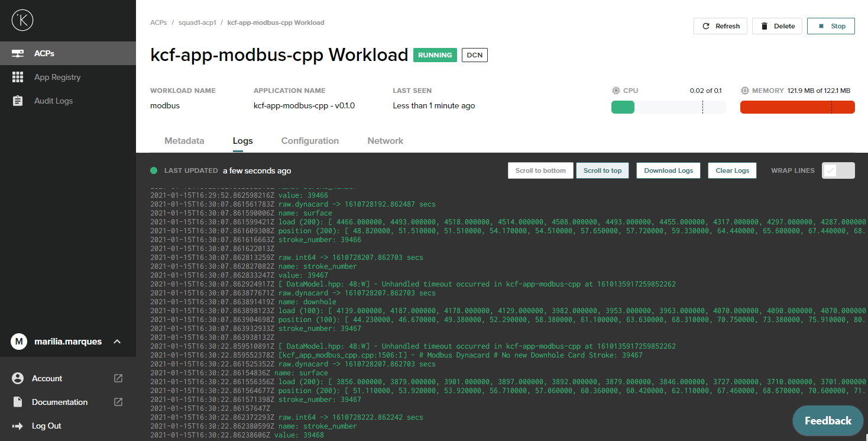Viewport: 868px width, 441px height.
Task: Open App Registry in the sidebar
Action: (68, 77)
